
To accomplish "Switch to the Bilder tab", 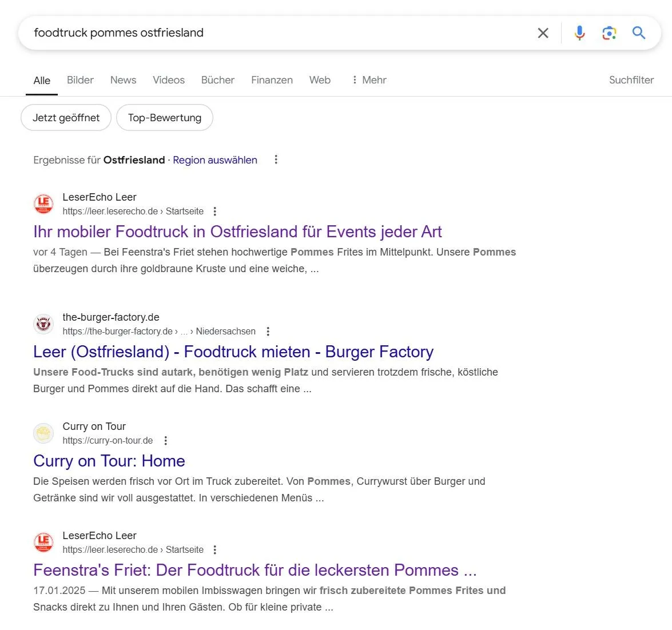I will [80, 80].
